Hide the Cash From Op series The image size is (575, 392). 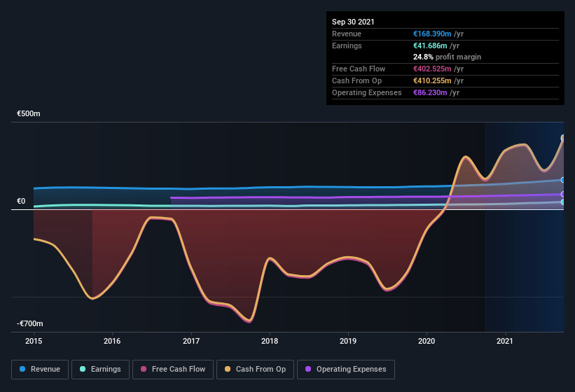click(255, 370)
